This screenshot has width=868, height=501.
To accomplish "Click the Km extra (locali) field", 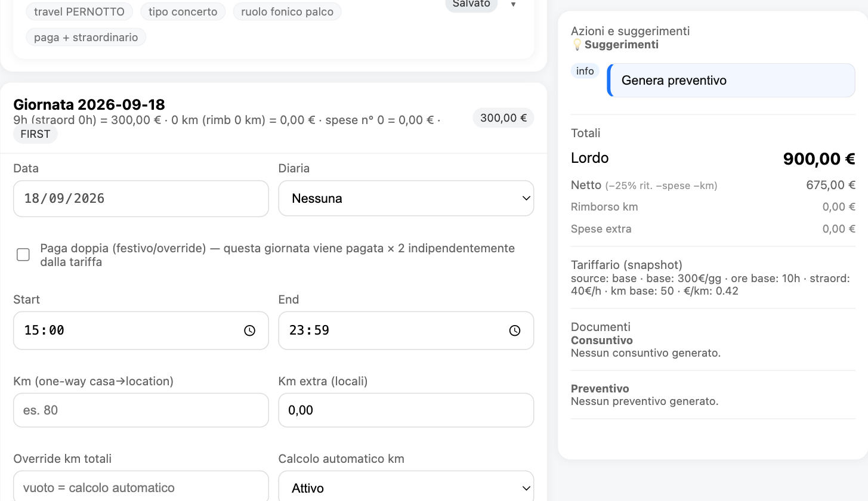I will click(x=406, y=410).
